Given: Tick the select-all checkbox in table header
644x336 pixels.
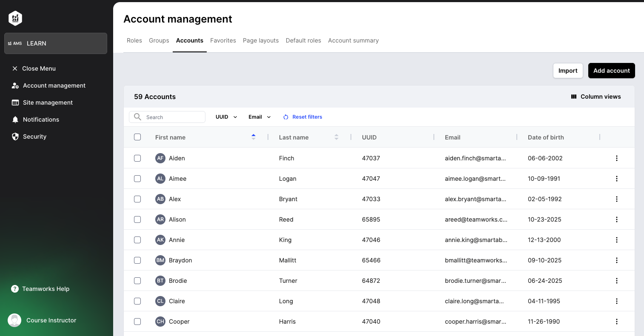Looking at the screenshot, I should [137, 137].
